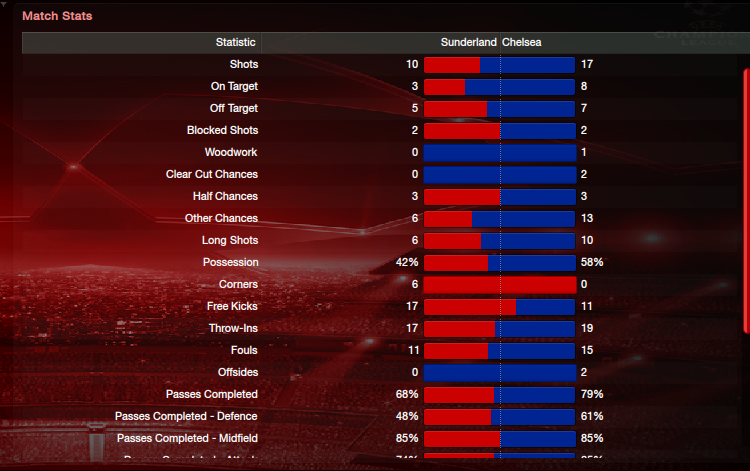Image resolution: width=750 pixels, height=471 pixels.
Task: Click the Sunderland column header
Action: (468, 43)
